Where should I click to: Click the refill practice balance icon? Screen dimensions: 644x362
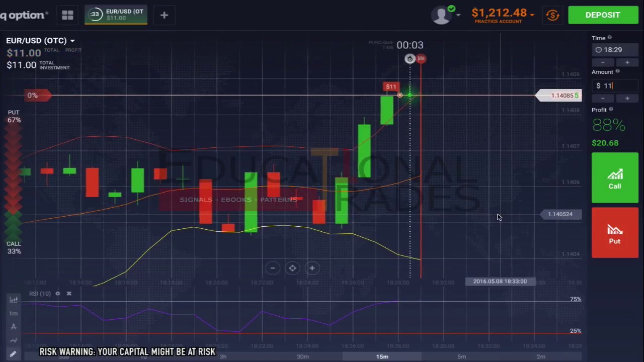552,15
